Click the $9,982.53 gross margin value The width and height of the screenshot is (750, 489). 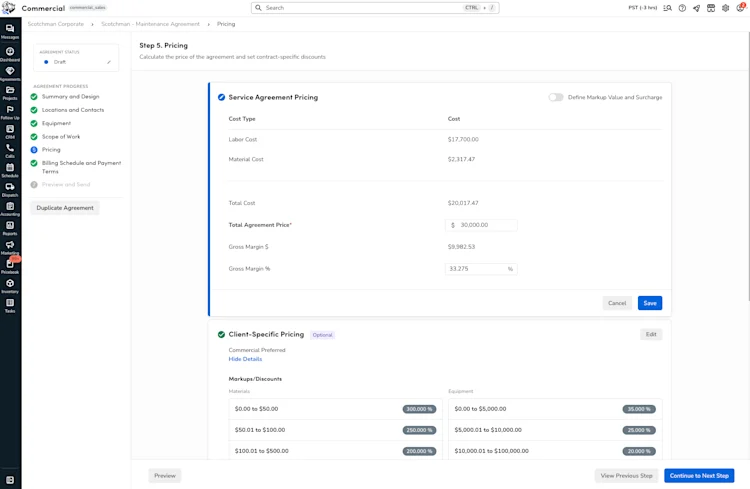point(461,247)
